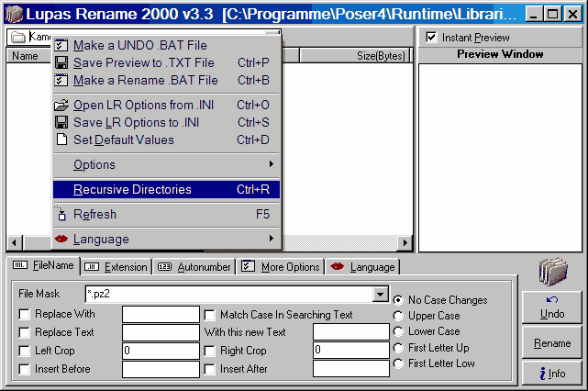Click the red lips icon in the menu
The width and height of the screenshot is (588, 391).
[61, 239]
